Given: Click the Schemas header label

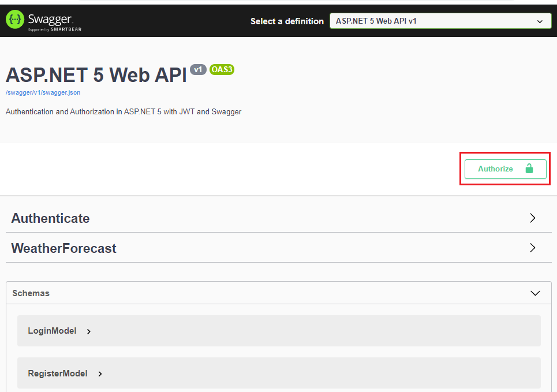Looking at the screenshot, I should 31,293.
